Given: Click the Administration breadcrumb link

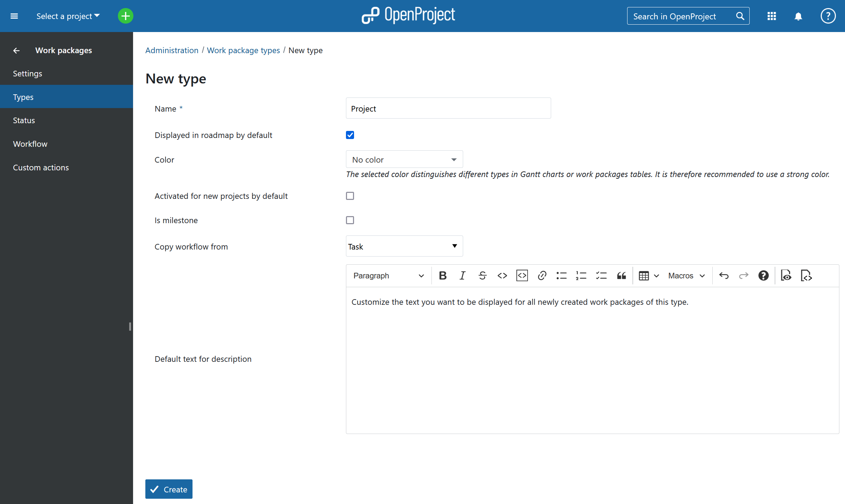Looking at the screenshot, I should (172, 50).
